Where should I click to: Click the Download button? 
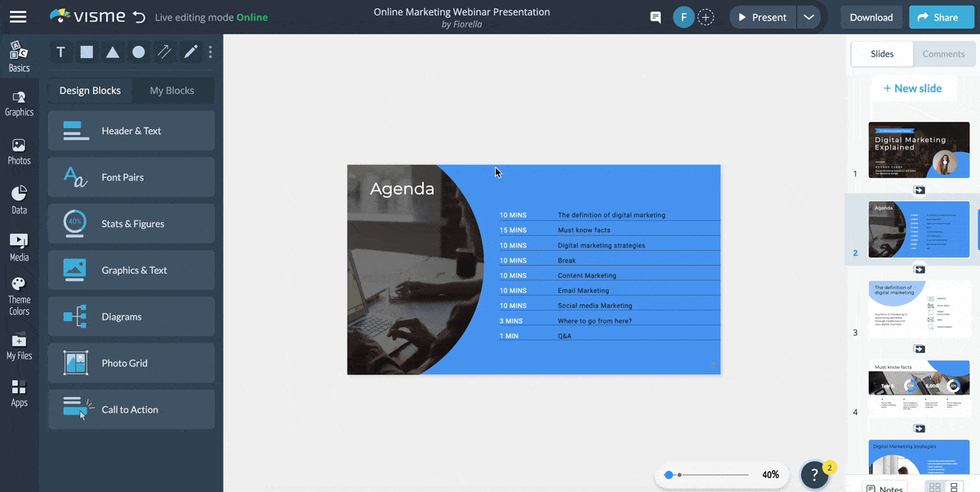click(871, 17)
